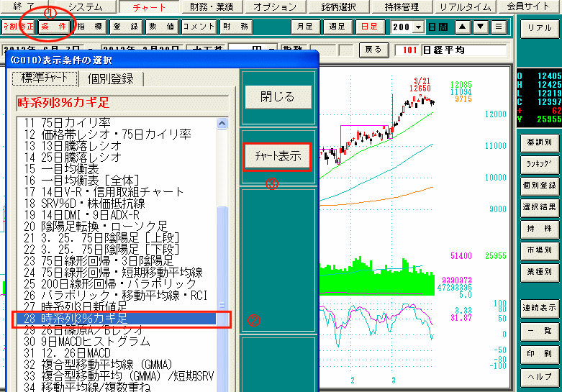Select item 22 3.25.75日陰陽足[下段]
Screen dimensions: 562x392
click(117, 250)
